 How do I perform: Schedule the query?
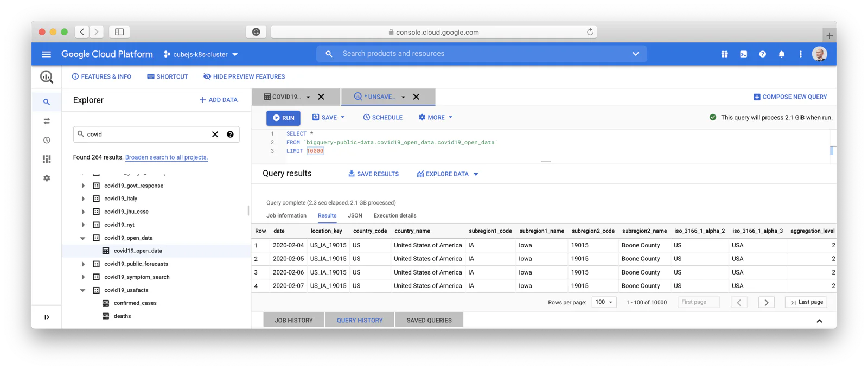[x=382, y=118]
